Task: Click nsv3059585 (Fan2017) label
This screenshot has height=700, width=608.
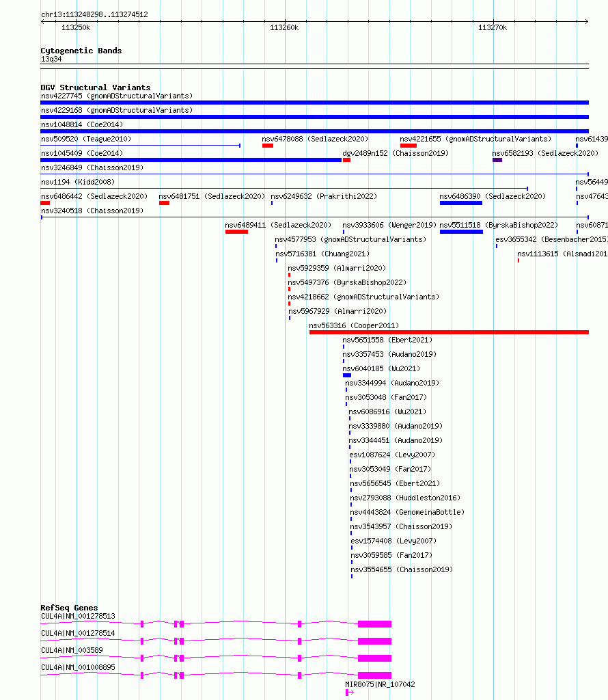Action: (x=391, y=555)
